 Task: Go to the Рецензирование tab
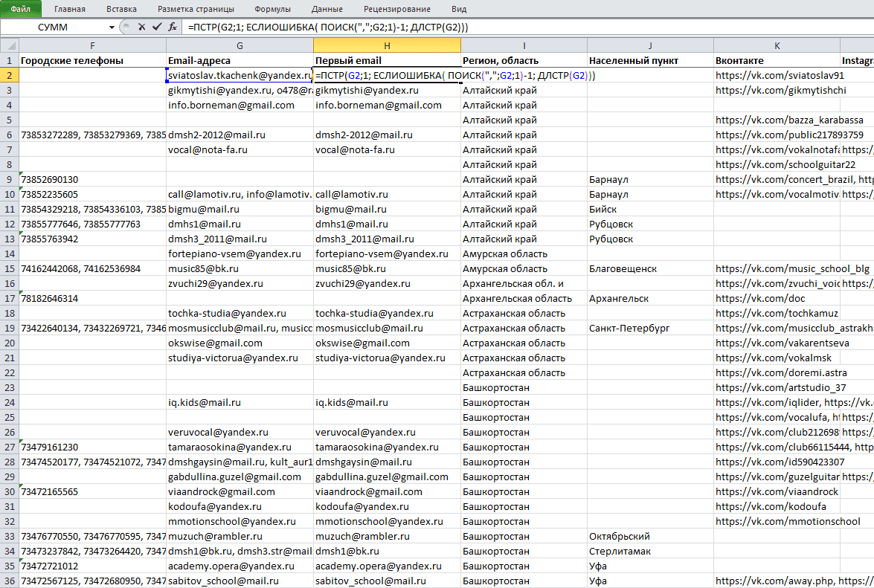click(397, 9)
